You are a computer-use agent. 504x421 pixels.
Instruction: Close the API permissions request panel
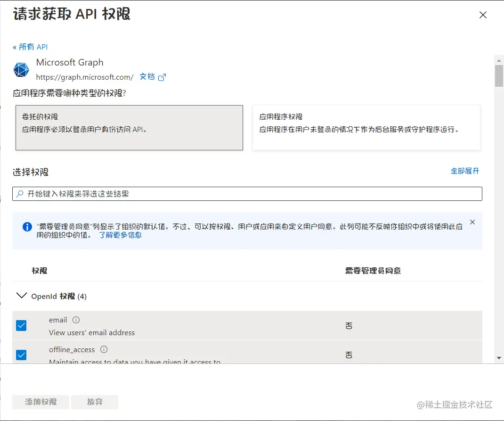click(x=483, y=15)
